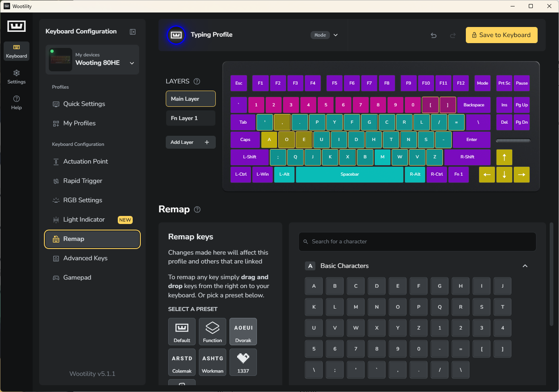Select the Esc key on keyboard layout
This screenshot has height=392, width=559.
(239, 83)
